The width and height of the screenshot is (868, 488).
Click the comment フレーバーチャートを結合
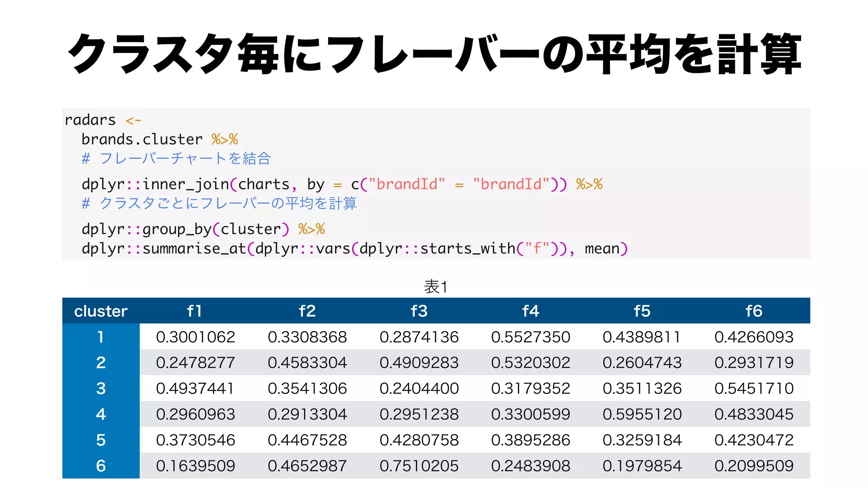(x=176, y=158)
